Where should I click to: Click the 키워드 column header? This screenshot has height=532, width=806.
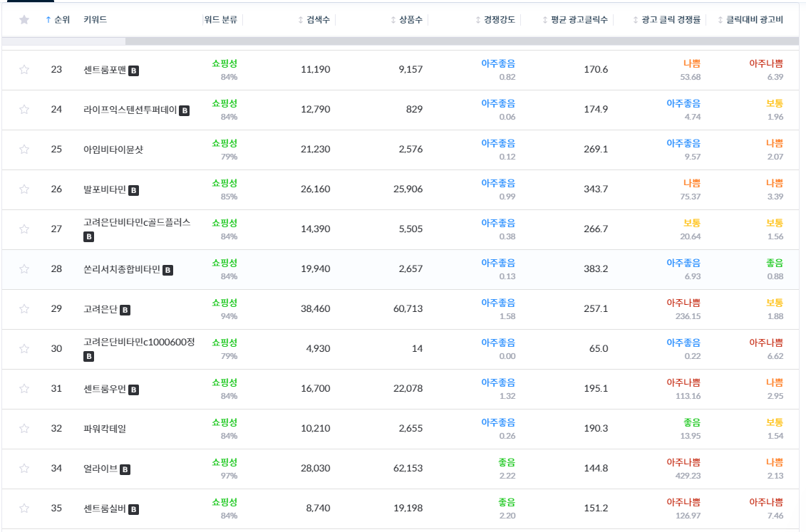pos(95,19)
